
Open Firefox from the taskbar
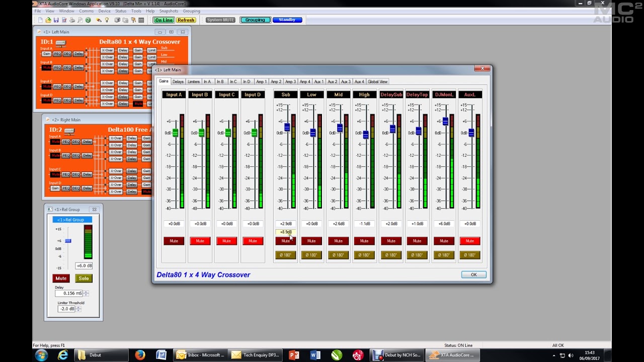139,355
